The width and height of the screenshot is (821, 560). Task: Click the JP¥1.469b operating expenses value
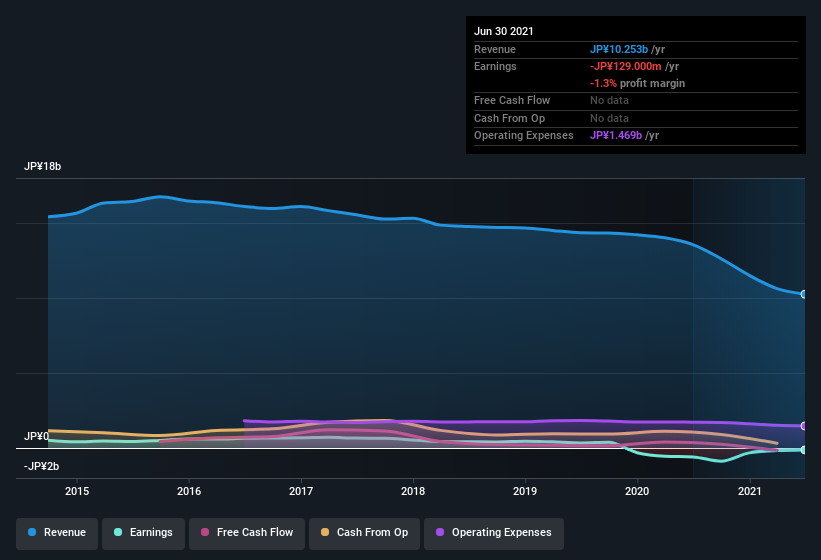[616, 136]
